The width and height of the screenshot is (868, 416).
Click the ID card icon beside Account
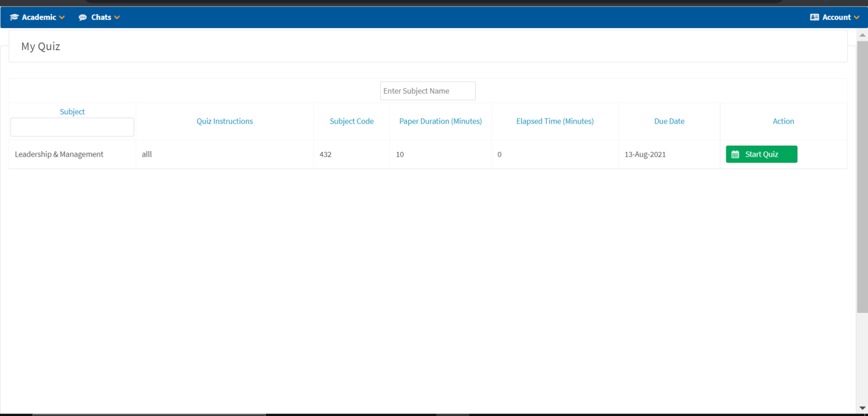click(x=815, y=17)
